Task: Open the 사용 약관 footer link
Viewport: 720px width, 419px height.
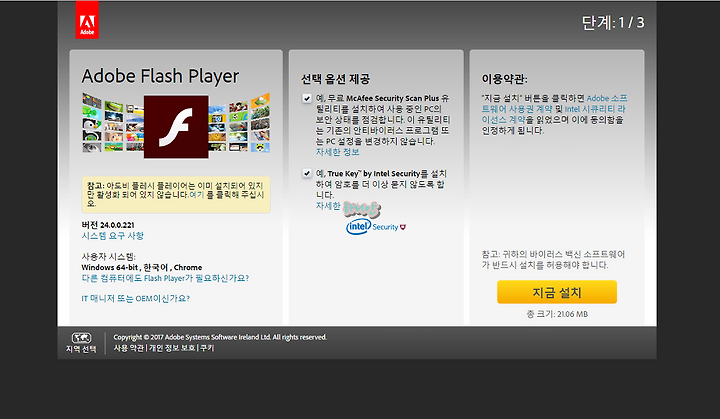Action: [129, 348]
